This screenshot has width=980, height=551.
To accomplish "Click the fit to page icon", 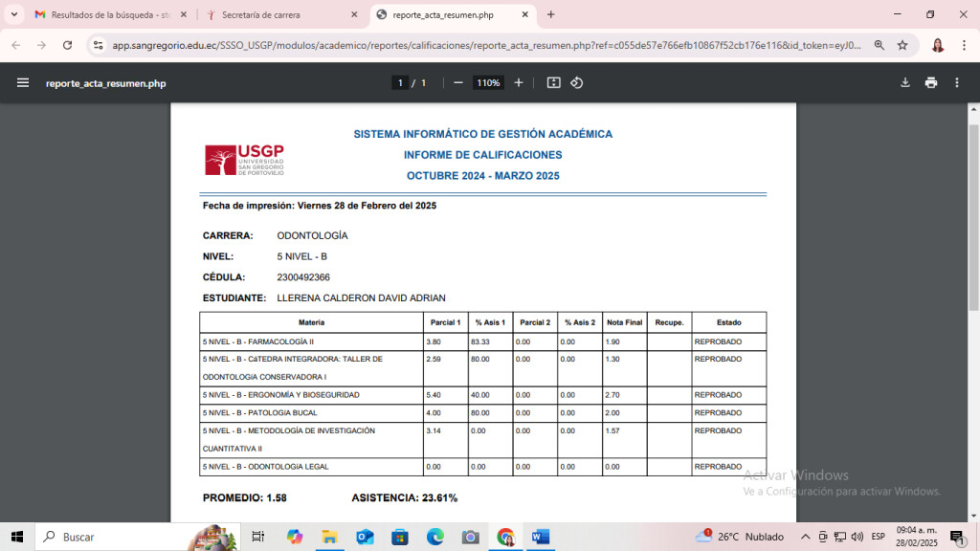I will click(x=553, y=83).
